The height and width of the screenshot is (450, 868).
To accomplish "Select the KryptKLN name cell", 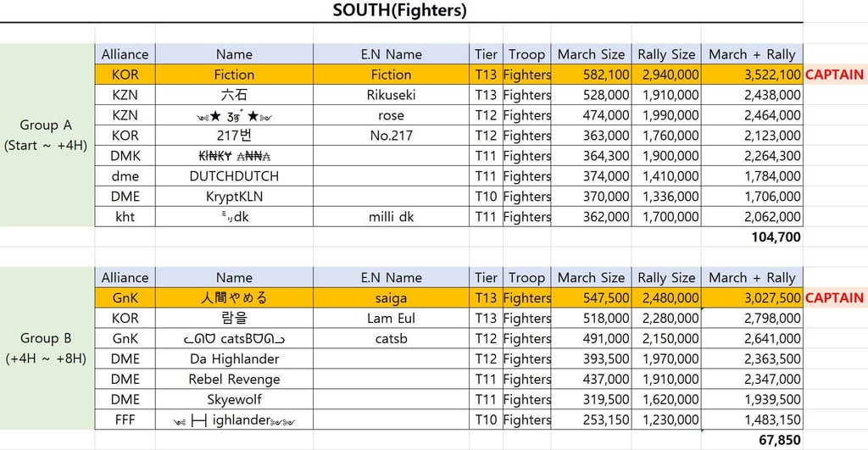I will pyautogui.click(x=234, y=197).
